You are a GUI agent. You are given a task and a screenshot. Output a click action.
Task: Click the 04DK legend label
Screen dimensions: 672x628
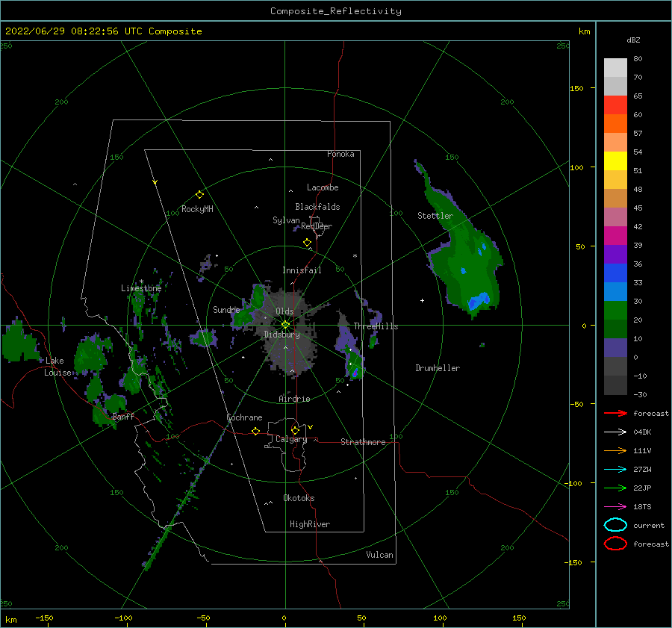642,432
